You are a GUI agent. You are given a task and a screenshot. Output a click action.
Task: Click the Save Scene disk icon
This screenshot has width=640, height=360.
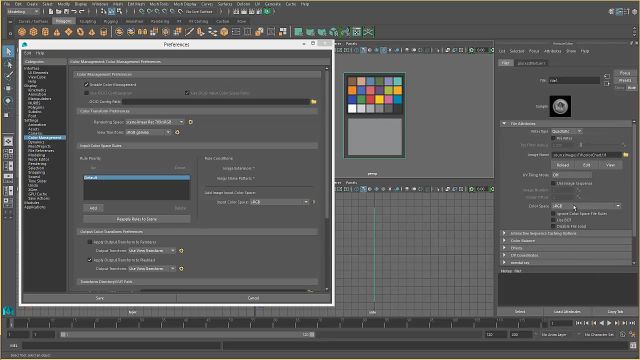(66, 12)
